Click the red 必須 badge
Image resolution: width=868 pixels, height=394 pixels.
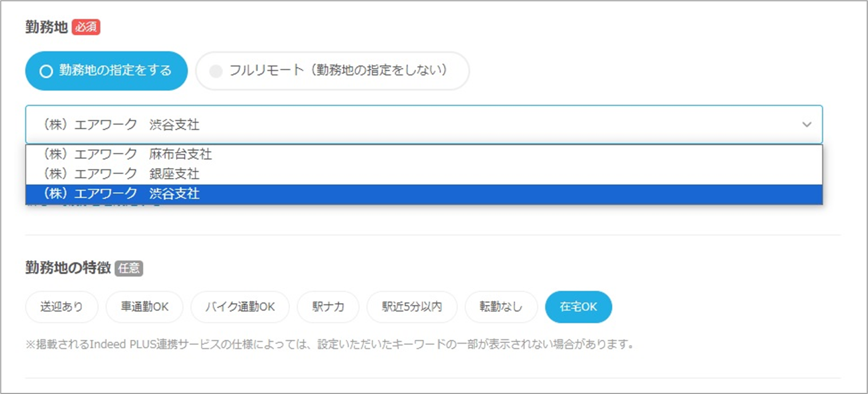(86, 27)
